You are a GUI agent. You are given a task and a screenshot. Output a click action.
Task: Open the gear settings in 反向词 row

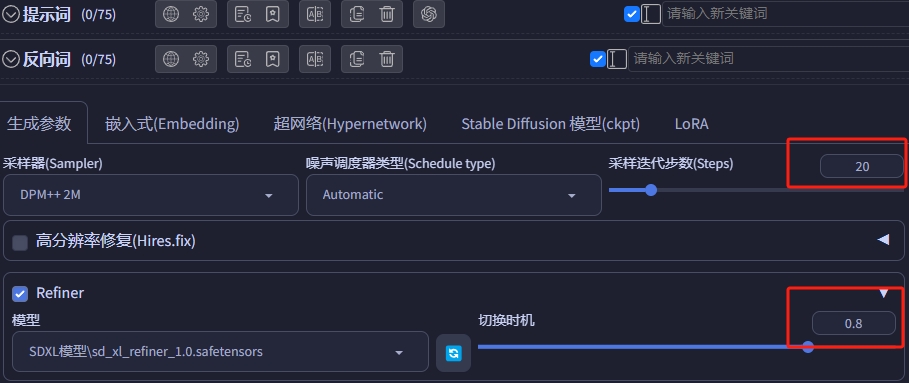tap(201, 59)
